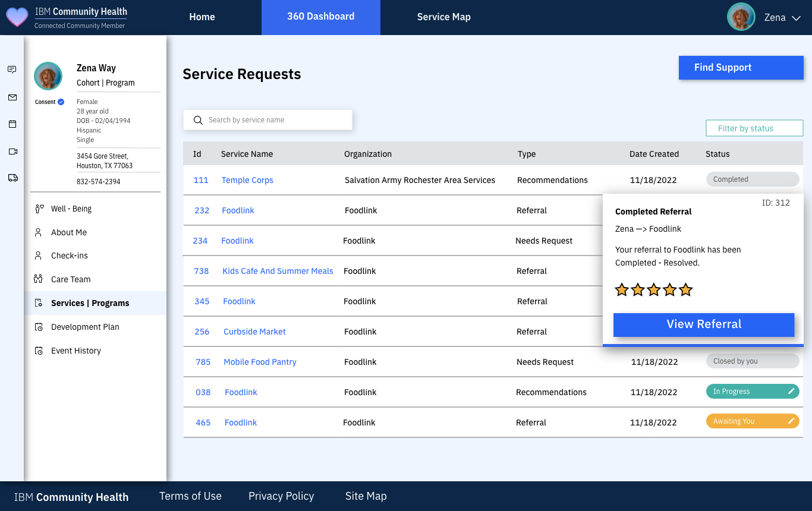Click request Id 038
812x511 pixels.
pyautogui.click(x=203, y=392)
